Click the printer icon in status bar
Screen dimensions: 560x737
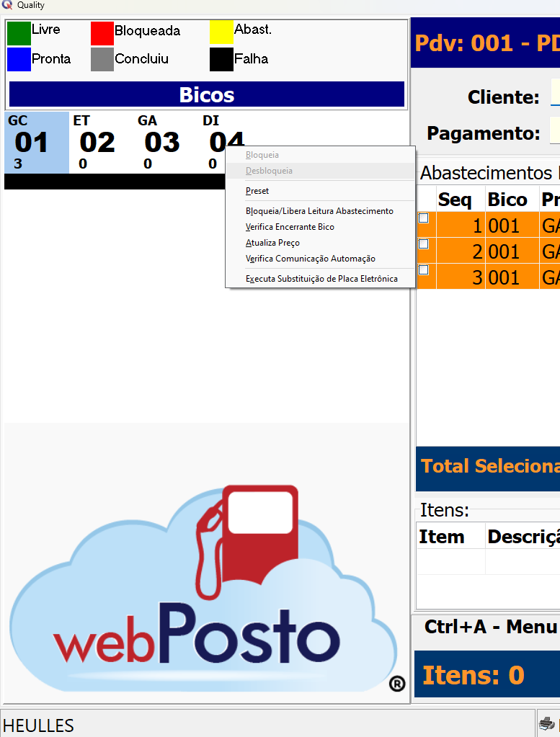coord(548,723)
